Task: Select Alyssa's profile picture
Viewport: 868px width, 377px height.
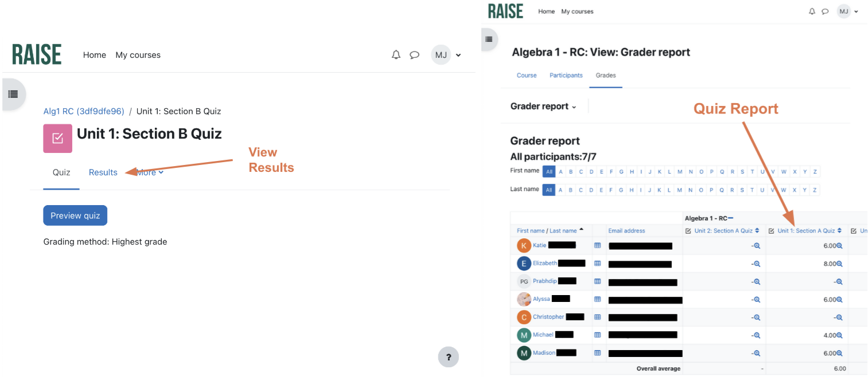Action: pyautogui.click(x=524, y=299)
